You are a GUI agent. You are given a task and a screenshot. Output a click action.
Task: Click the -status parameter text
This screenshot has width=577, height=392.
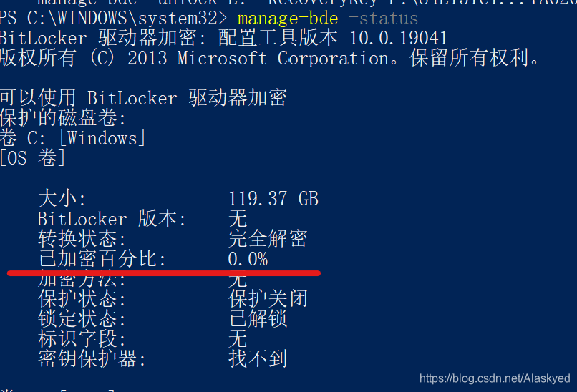(x=383, y=19)
